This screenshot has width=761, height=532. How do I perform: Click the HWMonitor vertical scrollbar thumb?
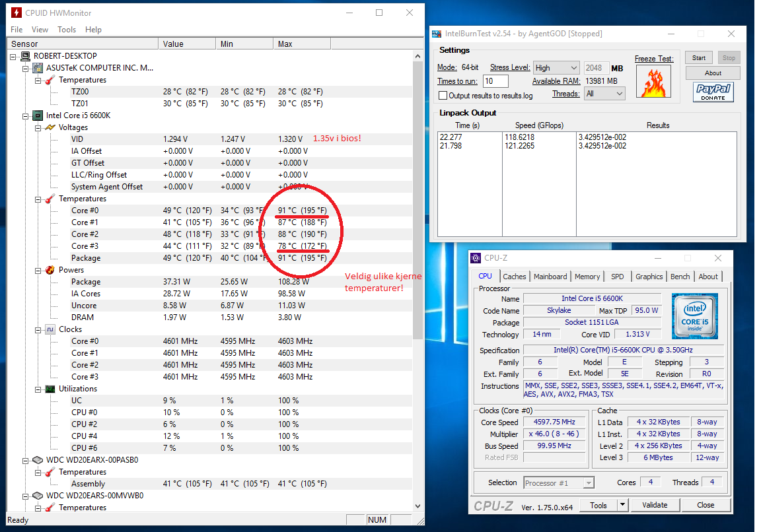click(417, 200)
